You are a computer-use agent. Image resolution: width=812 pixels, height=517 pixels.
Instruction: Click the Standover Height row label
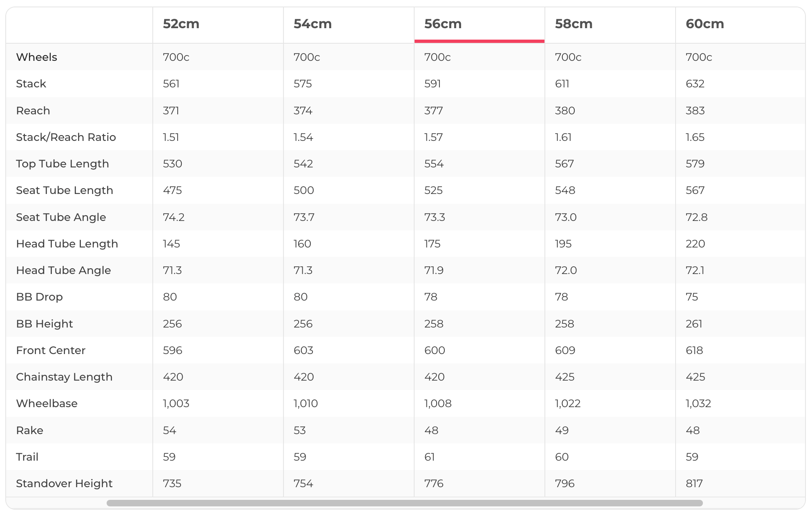coord(64,484)
